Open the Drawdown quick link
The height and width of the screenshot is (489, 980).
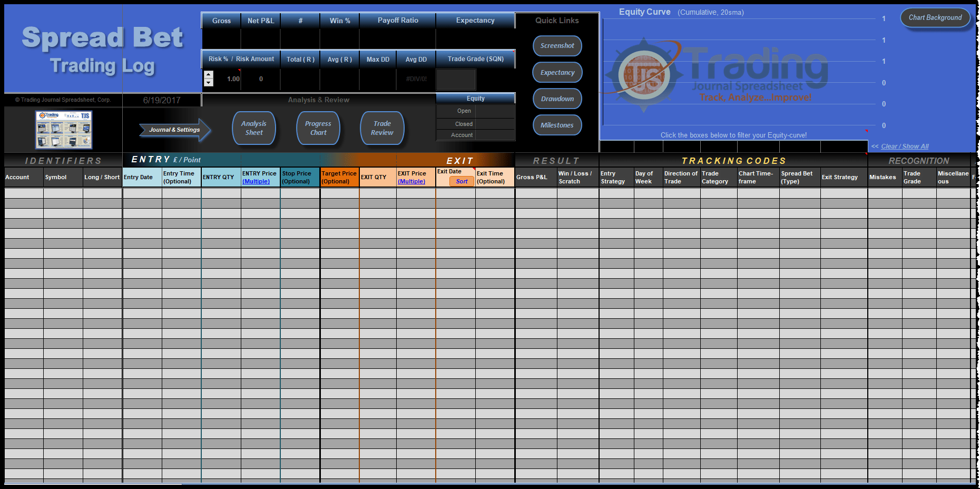tap(557, 99)
